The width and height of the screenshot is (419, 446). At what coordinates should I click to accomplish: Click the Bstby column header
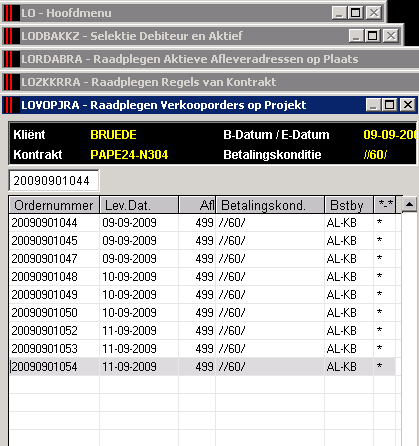(x=349, y=205)
